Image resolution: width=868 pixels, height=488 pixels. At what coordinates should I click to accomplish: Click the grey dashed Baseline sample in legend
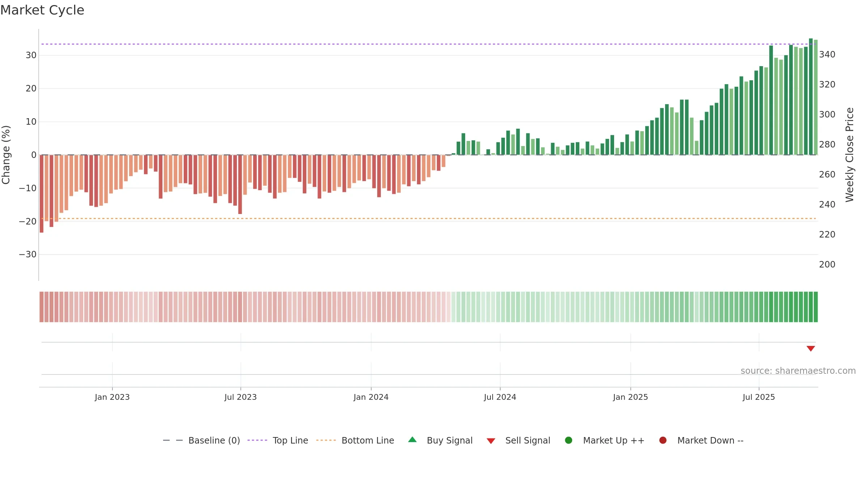(x=173, y=440)
